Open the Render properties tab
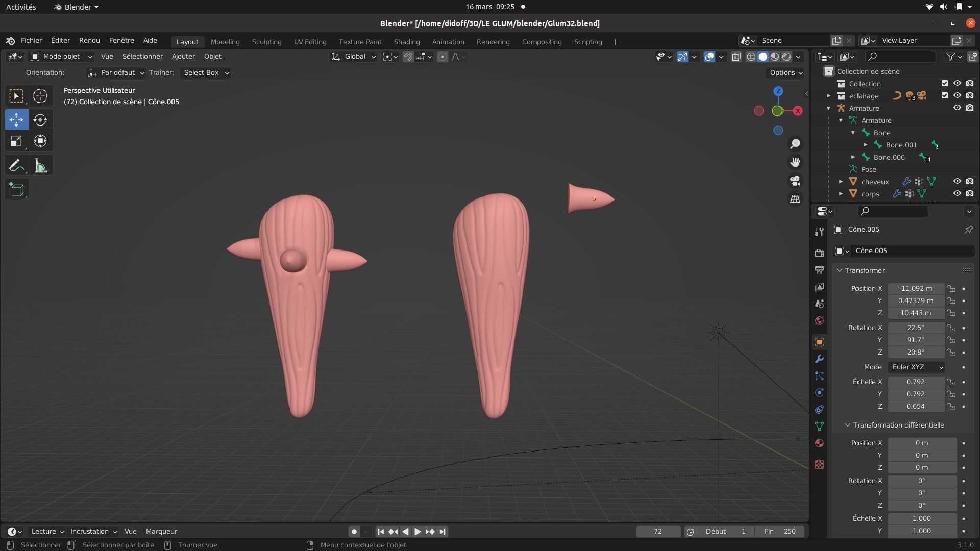 click(819, 253)
